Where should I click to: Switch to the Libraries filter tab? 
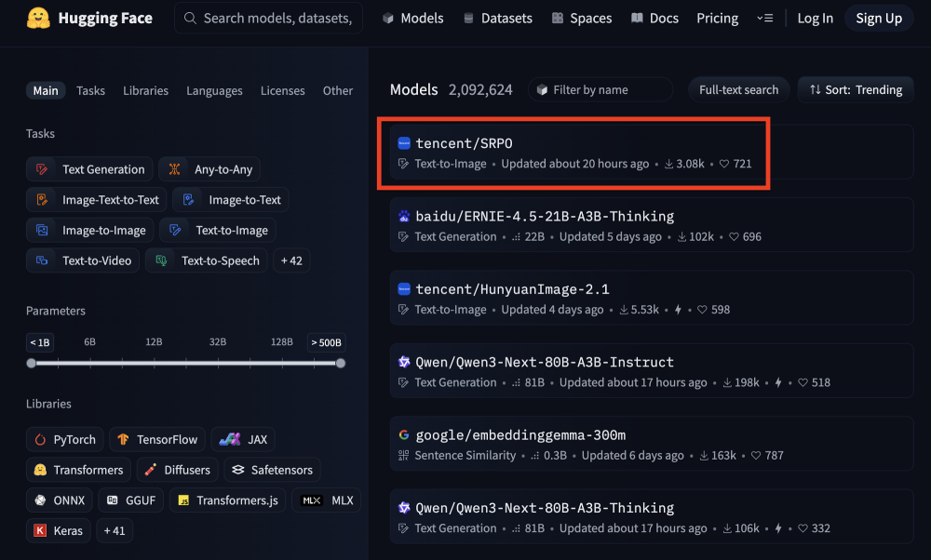tap(145, 90)
